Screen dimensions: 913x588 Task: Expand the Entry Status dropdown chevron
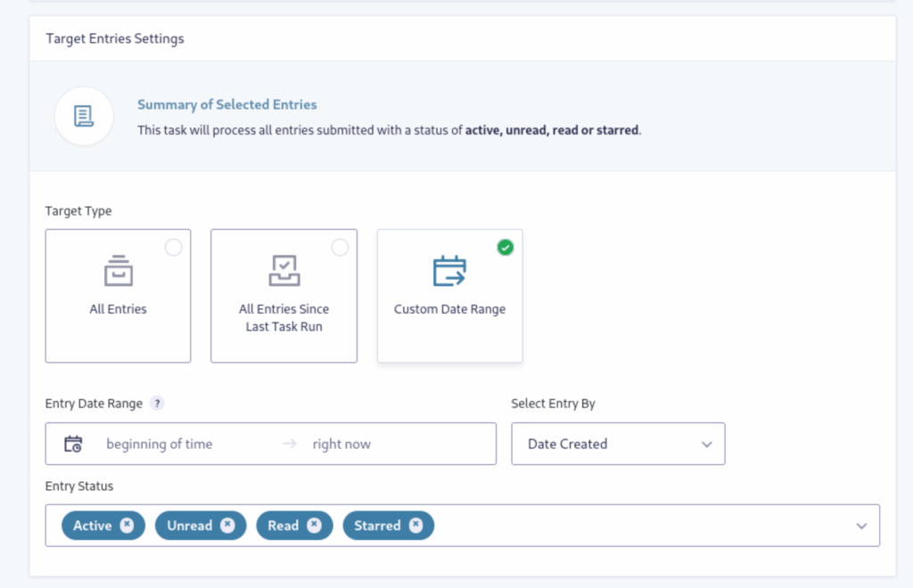861,526
